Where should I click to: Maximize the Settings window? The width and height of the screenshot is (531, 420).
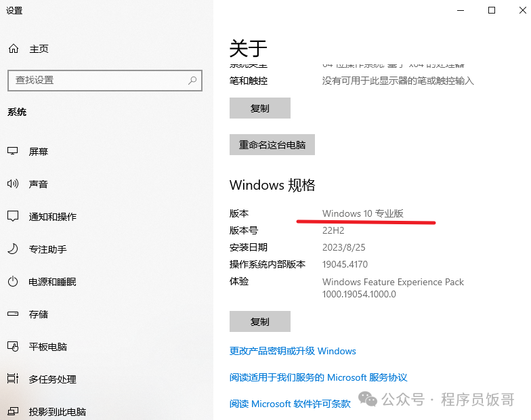492,10
